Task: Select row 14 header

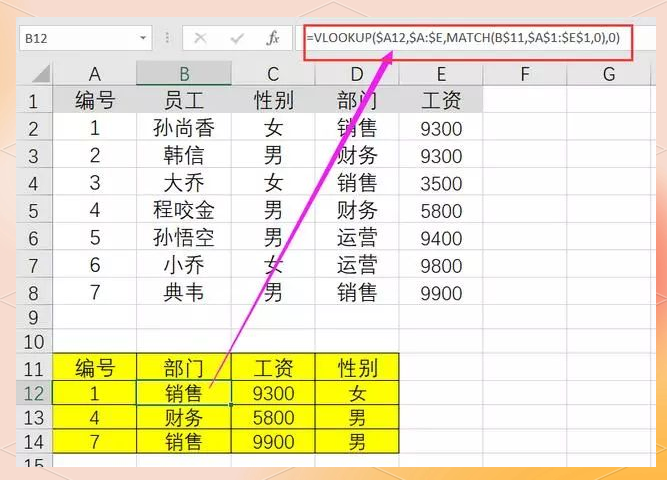Action: click(34, 442)
